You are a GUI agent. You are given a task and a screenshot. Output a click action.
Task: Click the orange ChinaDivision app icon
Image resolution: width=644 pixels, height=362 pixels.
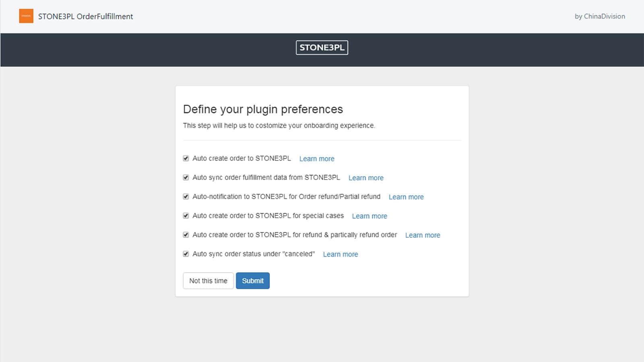click(x=26, y=16)
